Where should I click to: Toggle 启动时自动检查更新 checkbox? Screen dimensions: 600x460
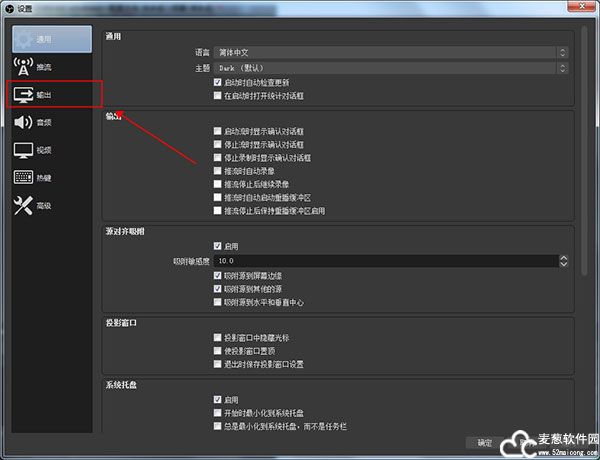point(218,82)
